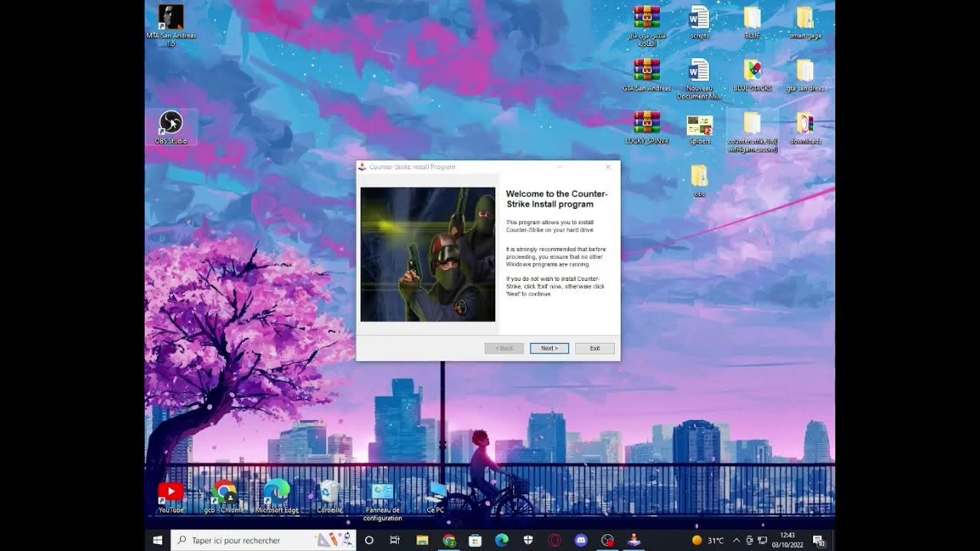Open the notification center icon
This screenshot has height=551, width=980.
click(x=818, y=540)
